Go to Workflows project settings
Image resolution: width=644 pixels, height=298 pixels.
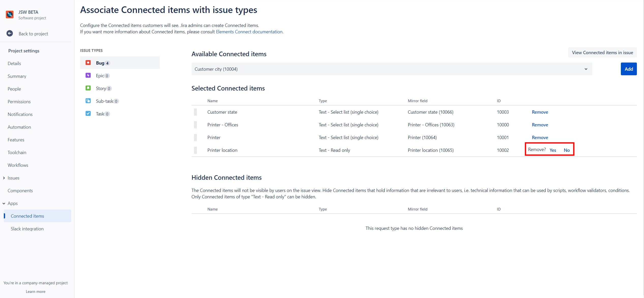coord(18,165)
